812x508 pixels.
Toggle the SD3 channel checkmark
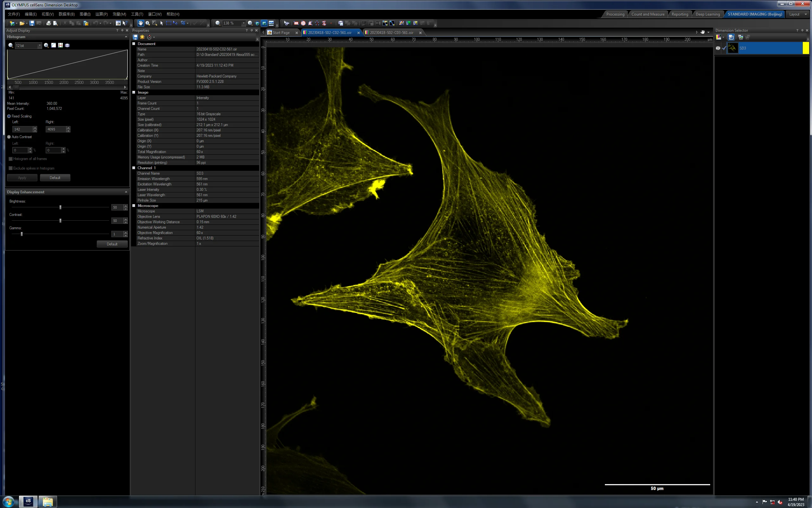[x=724, y=48]
